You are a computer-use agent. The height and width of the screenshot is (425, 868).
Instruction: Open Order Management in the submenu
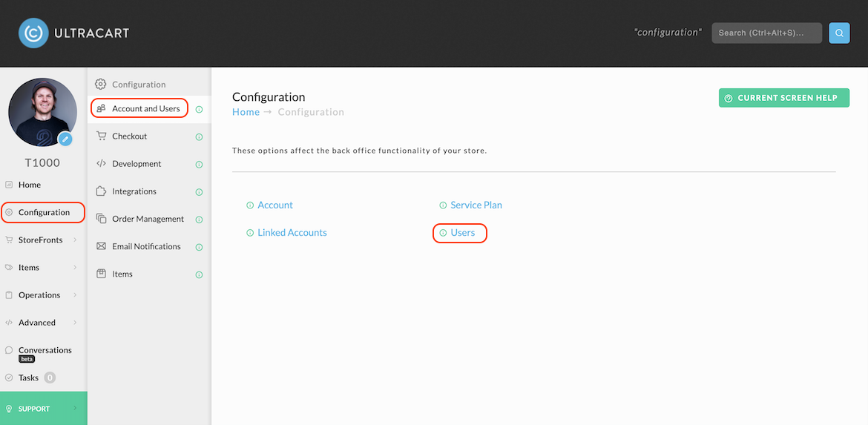coord(148,219)
